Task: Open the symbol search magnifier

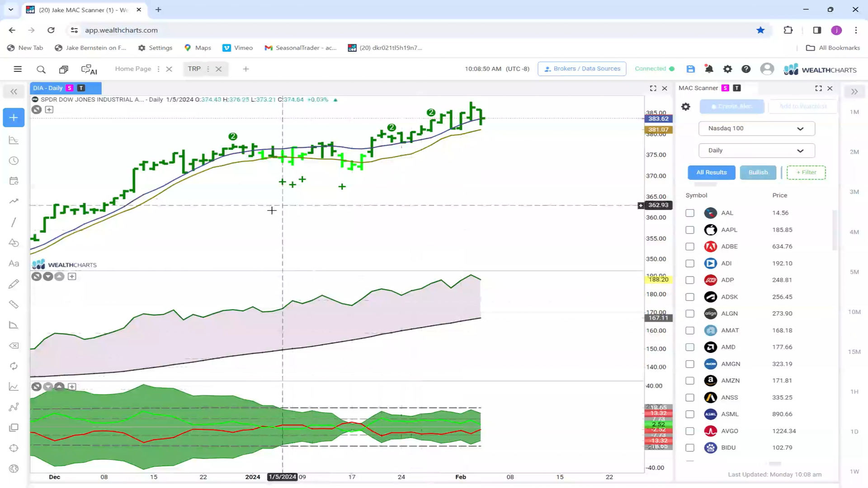Action: click(x=41, y=69)
